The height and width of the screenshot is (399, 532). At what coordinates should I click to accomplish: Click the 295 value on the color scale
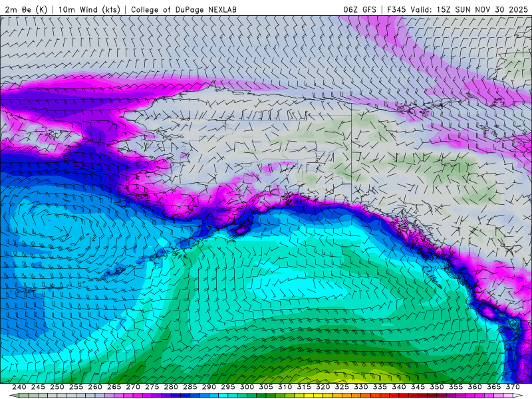click(x=228, y=387)
